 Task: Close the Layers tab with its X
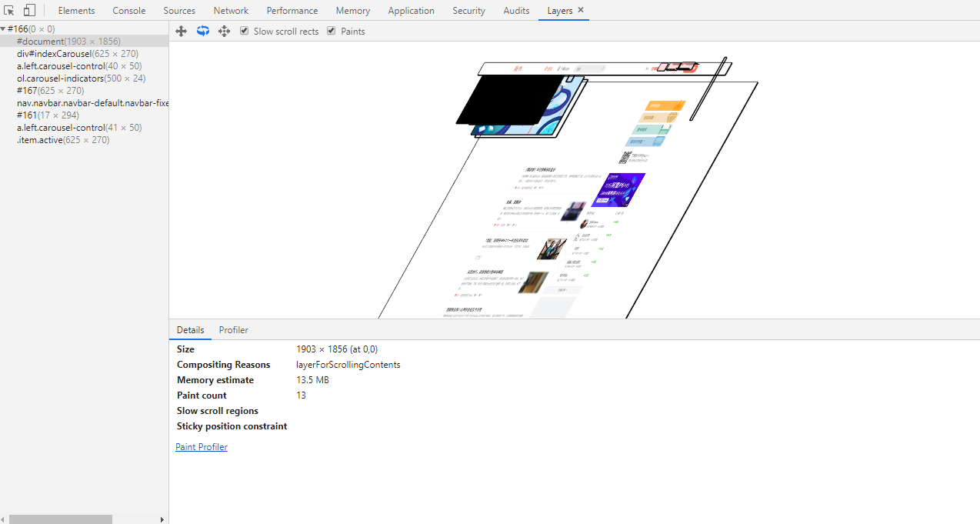(581, 10)
